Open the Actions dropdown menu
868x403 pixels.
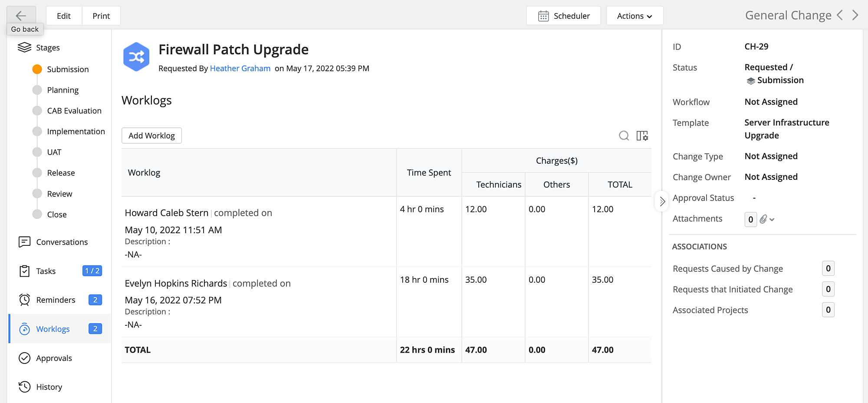[x=635, y=16]
